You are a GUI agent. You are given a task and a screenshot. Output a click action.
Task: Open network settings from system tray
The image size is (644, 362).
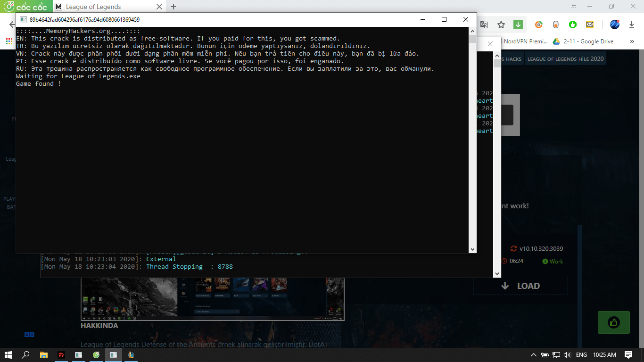coord(556,355)
